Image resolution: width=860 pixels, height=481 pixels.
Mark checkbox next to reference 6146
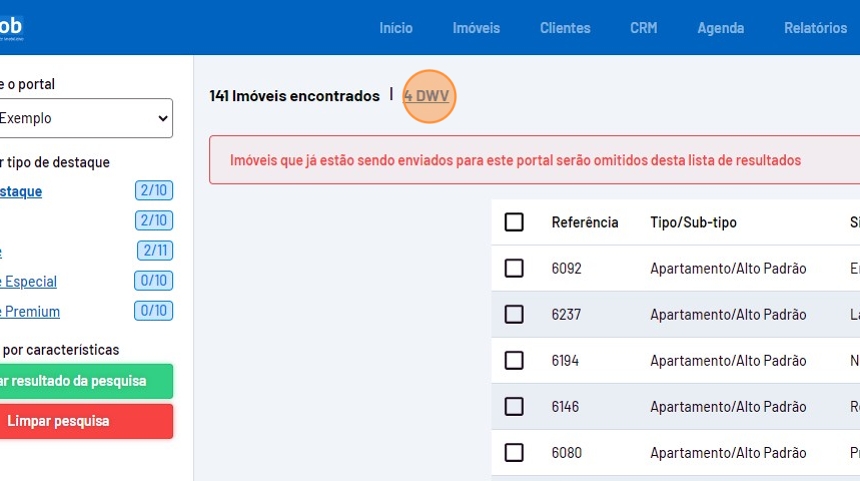514,406
